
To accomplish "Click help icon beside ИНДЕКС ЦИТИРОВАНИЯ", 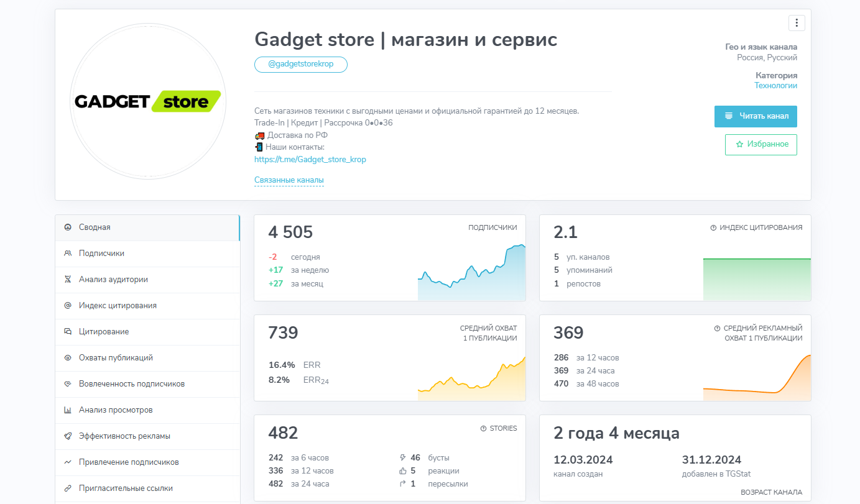I will [713, 228].
